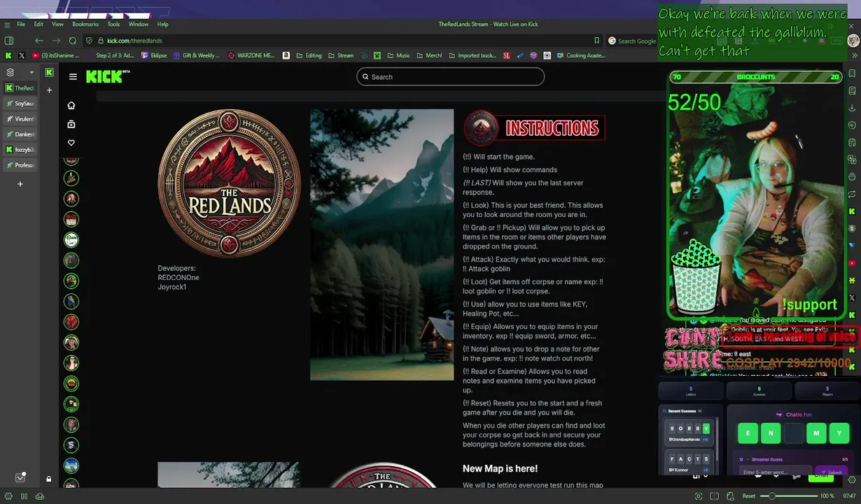Select the fozzyb tab
The width and height of the screenshot is (861, 504).
click(x=20, y=150)
